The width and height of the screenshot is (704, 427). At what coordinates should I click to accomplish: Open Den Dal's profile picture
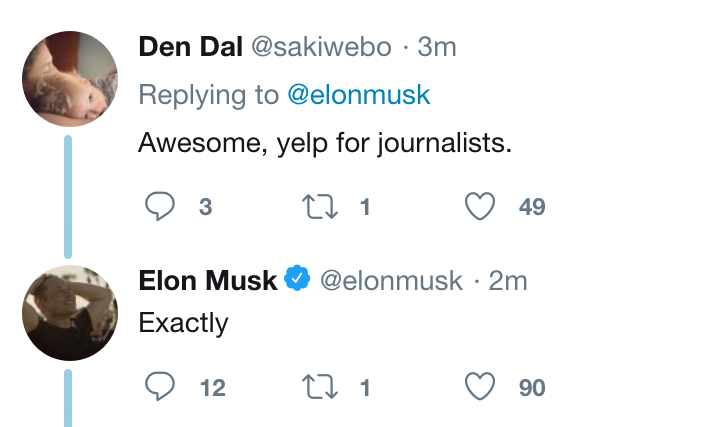[x=70, y=79]
